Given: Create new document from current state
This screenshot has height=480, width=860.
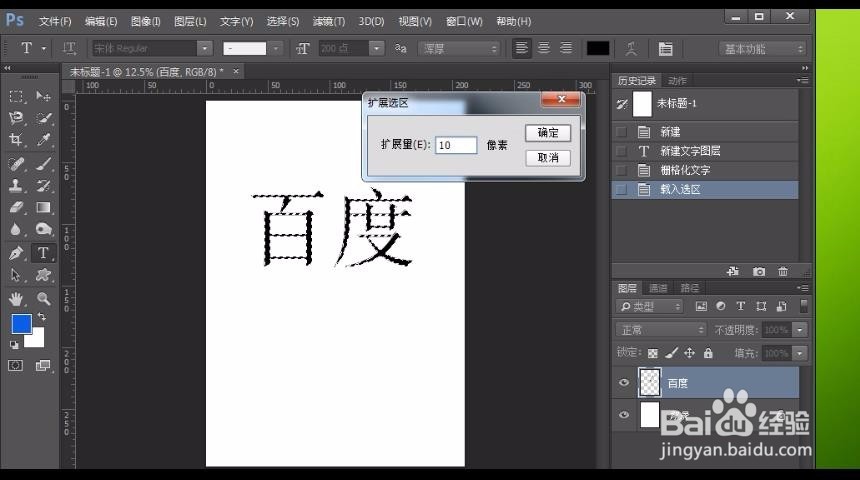Looking at the screenshot, I should point(733,272).
